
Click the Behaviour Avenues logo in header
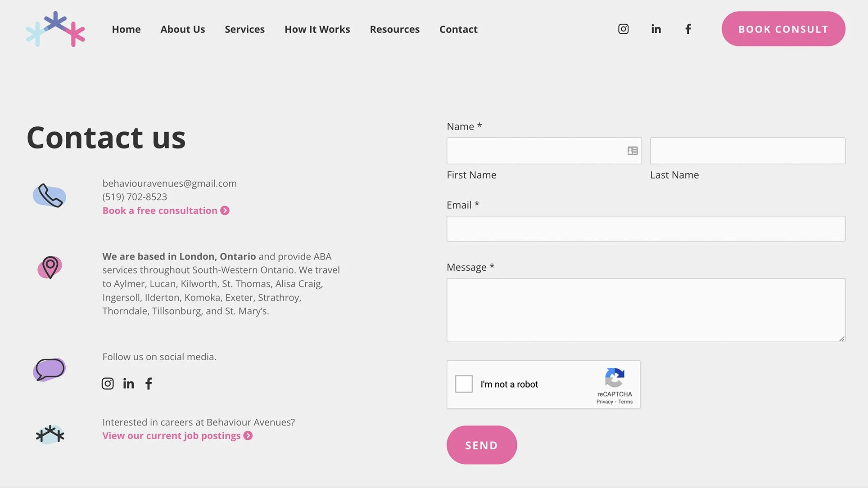[55, 29]
